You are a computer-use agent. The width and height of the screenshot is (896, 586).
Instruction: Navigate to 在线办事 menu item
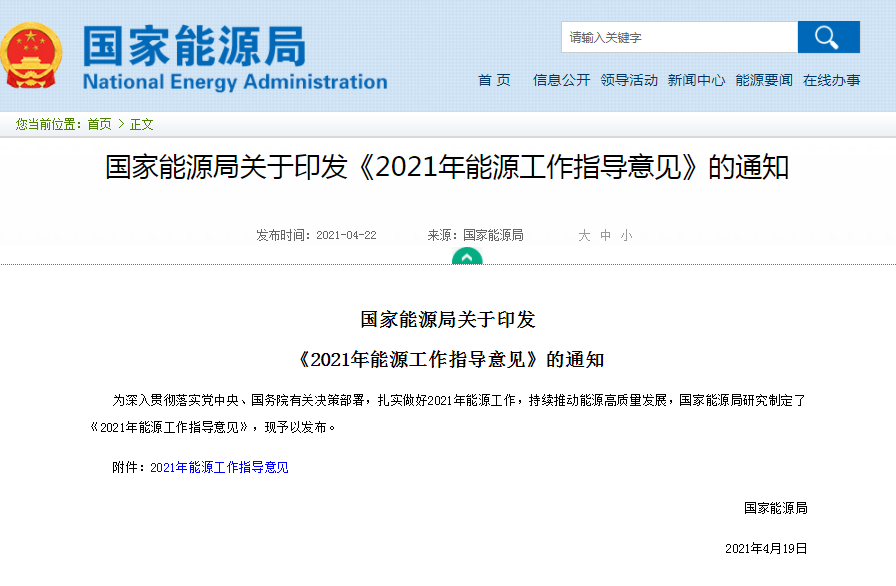(x=831, y=80)
